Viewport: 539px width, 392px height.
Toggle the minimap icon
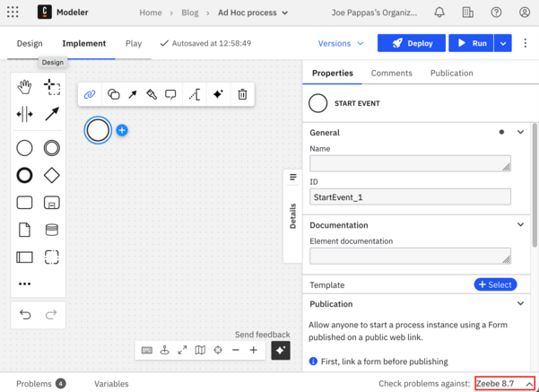pos(200,350)
